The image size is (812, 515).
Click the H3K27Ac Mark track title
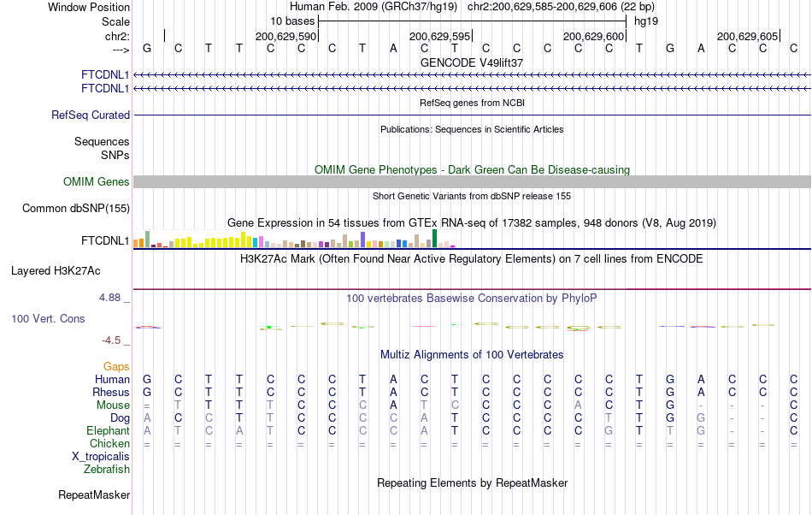472,258
